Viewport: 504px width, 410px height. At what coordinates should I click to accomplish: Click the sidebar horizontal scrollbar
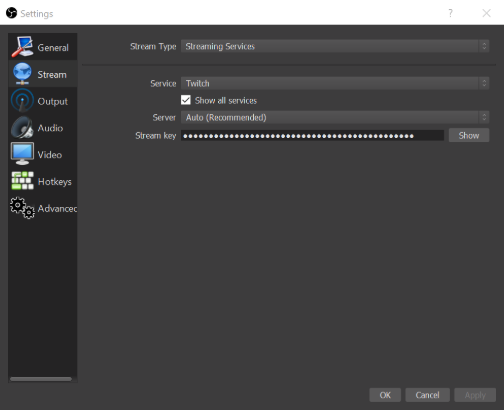pos(41,379)
